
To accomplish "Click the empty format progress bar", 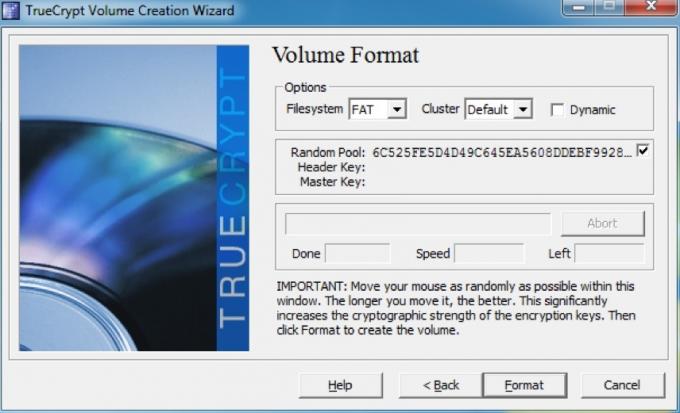I will coord(418,223).
